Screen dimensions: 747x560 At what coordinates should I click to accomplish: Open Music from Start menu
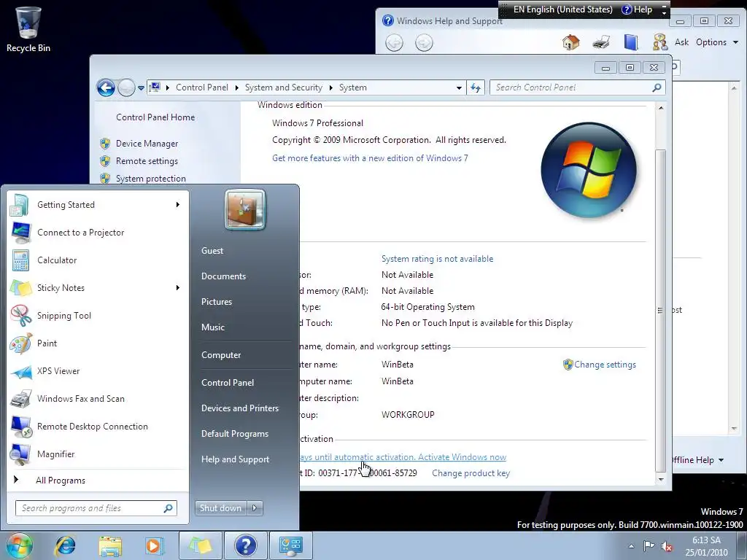point(212,327)
